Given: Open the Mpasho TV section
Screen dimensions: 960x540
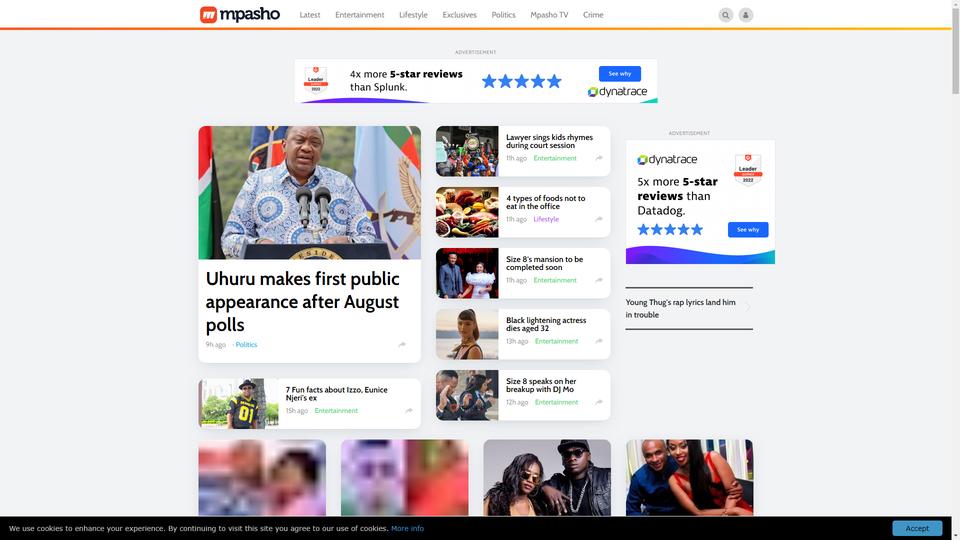Looking at the screenshot, I should [x=549, y=15].
